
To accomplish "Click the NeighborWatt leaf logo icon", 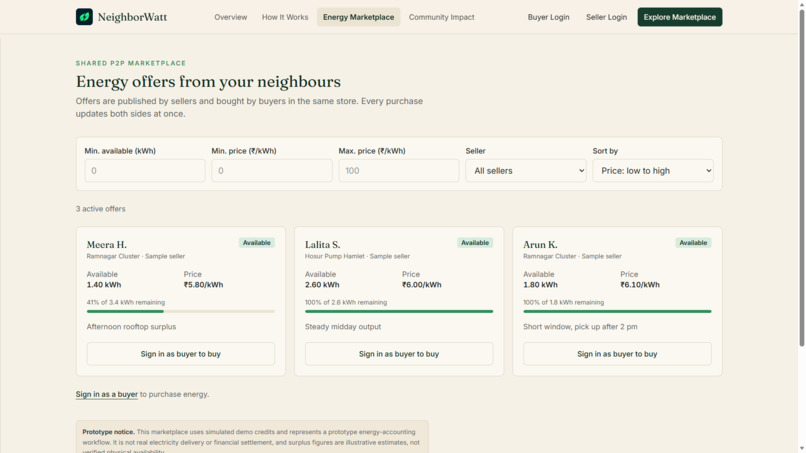I will [x=84, y=17].
